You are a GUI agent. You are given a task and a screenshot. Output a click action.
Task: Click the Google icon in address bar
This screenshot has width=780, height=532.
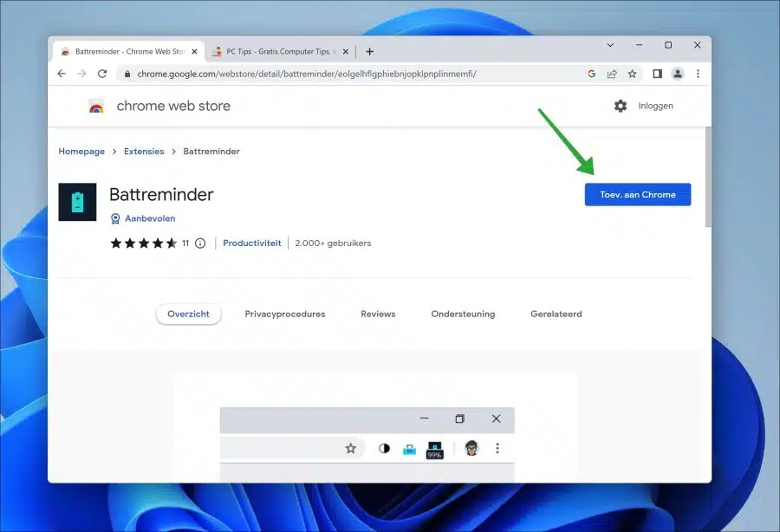tap(591, 74)
